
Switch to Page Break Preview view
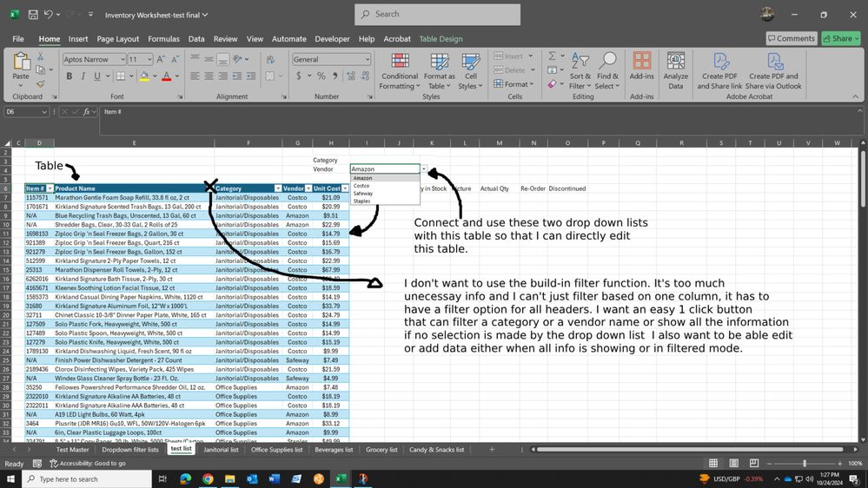754,463
